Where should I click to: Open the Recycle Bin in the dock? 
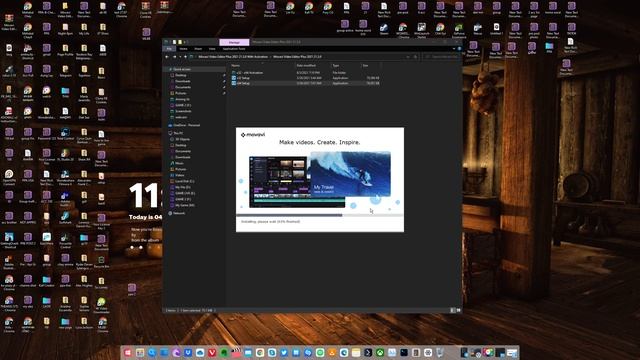pyautogui.click(x=440, y=353)
